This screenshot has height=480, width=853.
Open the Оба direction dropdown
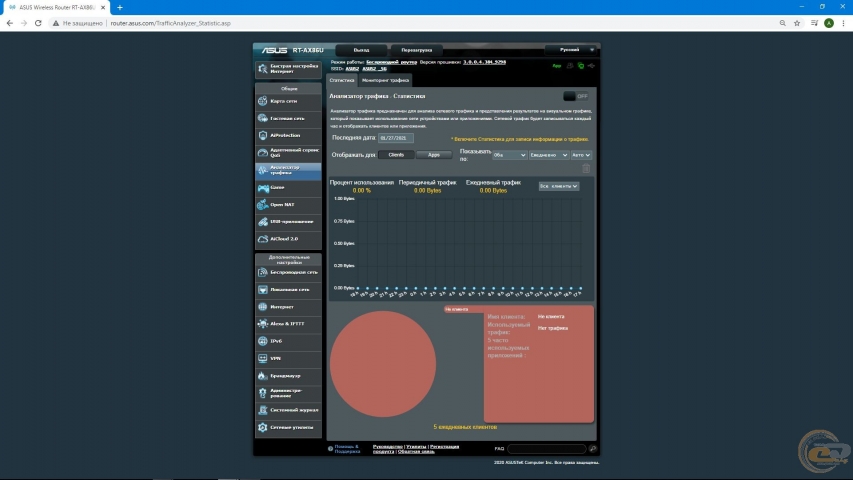[509, 155]
